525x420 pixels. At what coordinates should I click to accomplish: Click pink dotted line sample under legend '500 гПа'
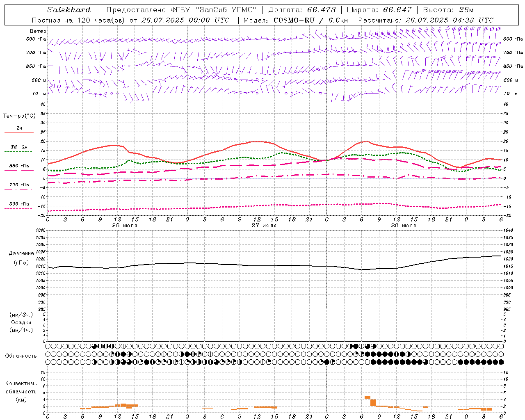(x=18, y=209)
